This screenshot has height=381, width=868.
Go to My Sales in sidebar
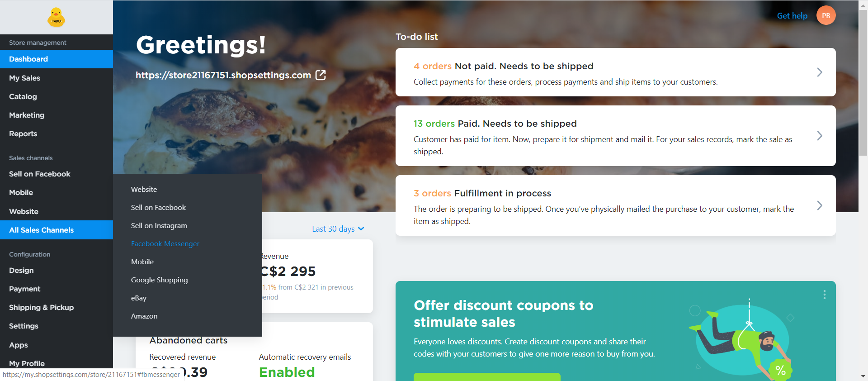pyautogui.click(x=24, y=78)
